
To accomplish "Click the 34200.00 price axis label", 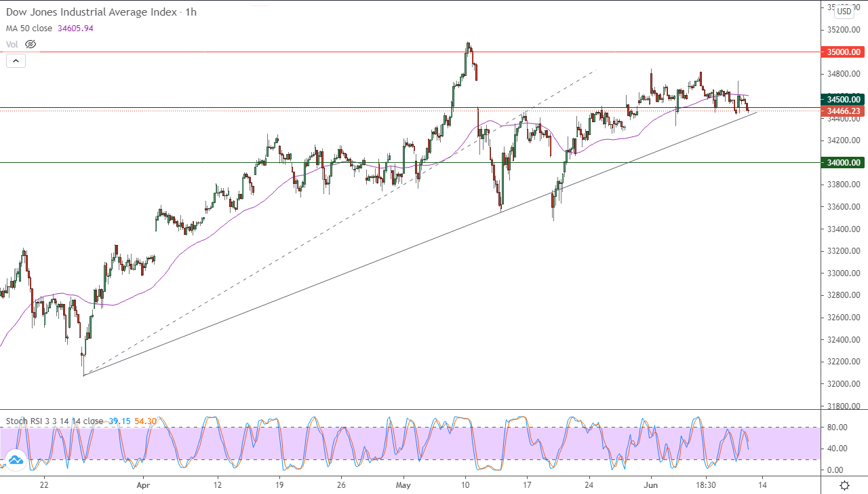I will tap(844, 140).
